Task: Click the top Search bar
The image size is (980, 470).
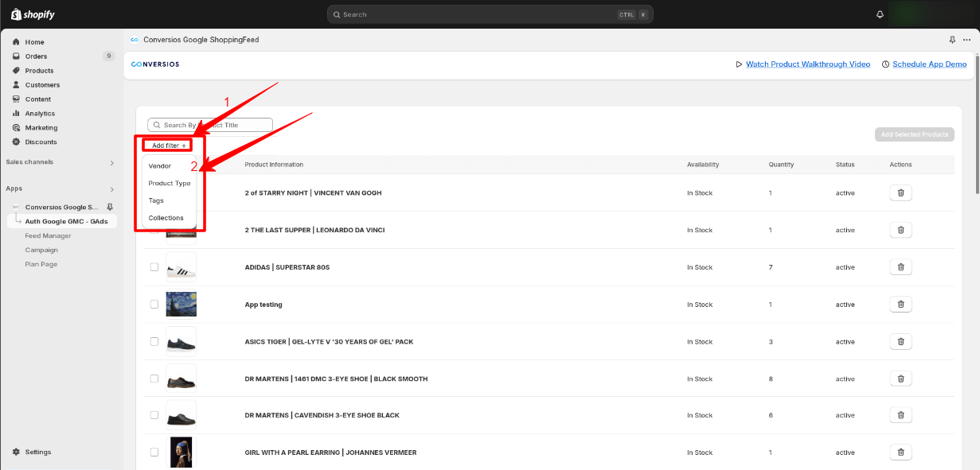Action: click(490, 14)
